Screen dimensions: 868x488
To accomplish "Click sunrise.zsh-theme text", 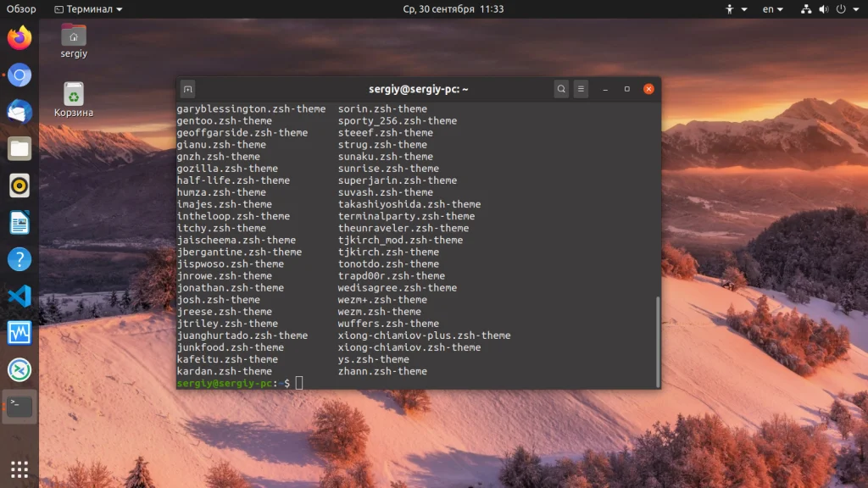I will [x=388, y=169].
